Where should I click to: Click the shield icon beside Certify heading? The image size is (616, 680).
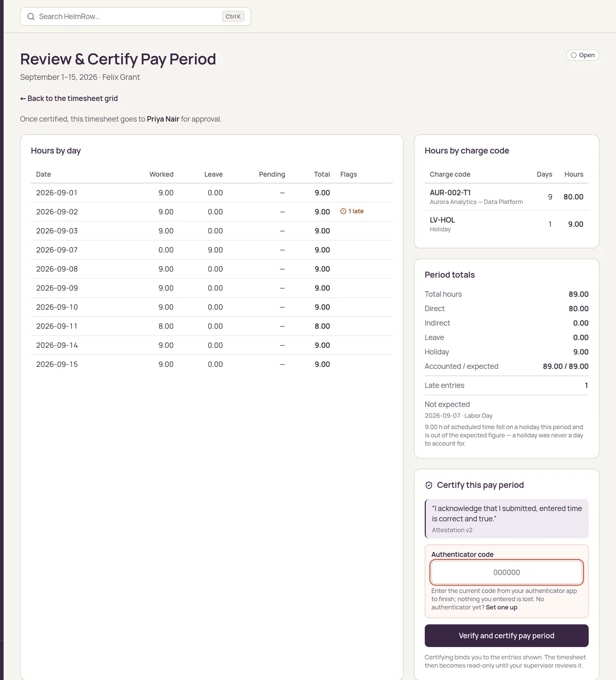point(429,485)
